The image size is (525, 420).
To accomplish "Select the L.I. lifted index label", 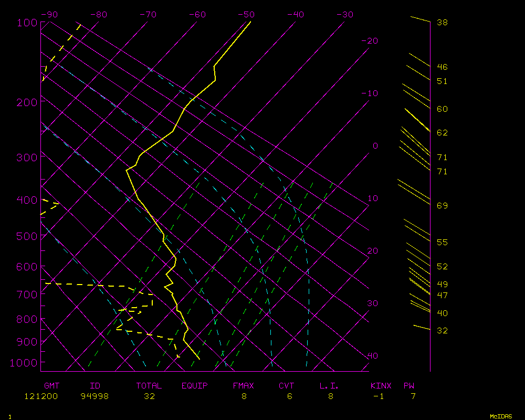I will click(x=329, y=386).
